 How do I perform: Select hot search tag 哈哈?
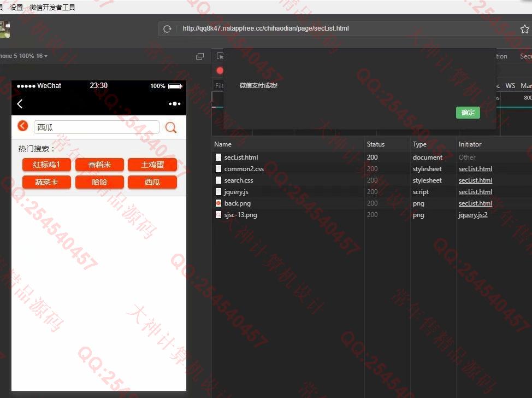coord(99,182)
